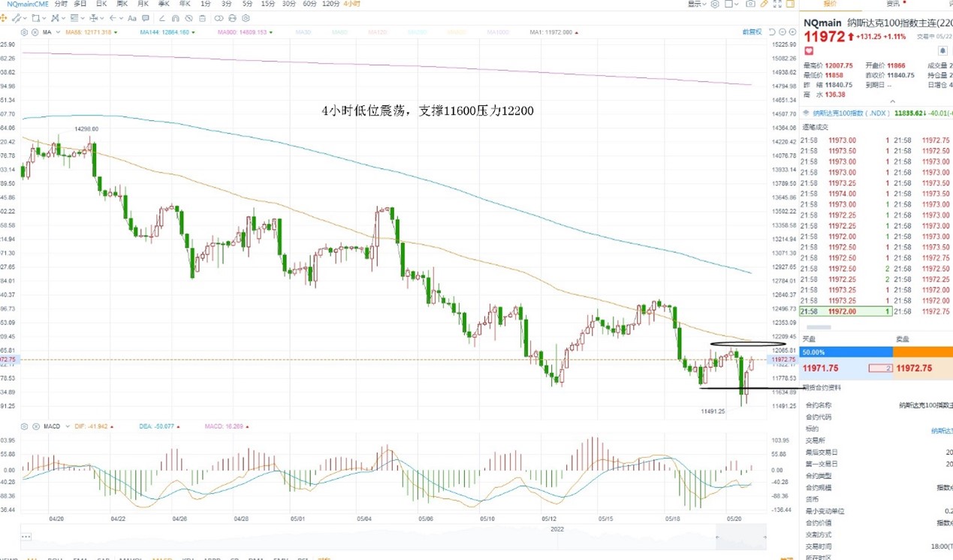Select the 120分 timeframe
Viewport: 953px width, 560px height.
coord(330,4)
